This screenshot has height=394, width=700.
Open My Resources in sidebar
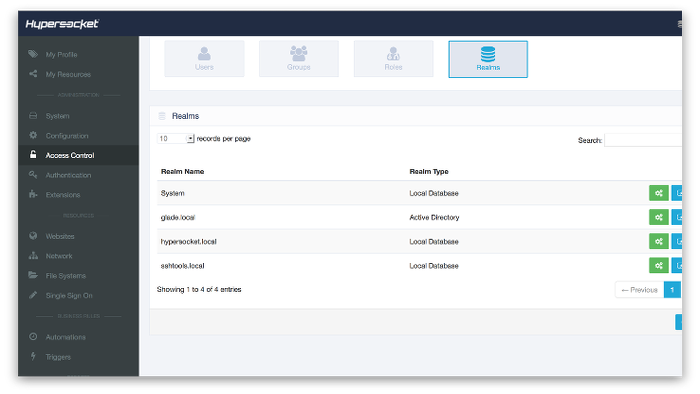coord(68,74)
